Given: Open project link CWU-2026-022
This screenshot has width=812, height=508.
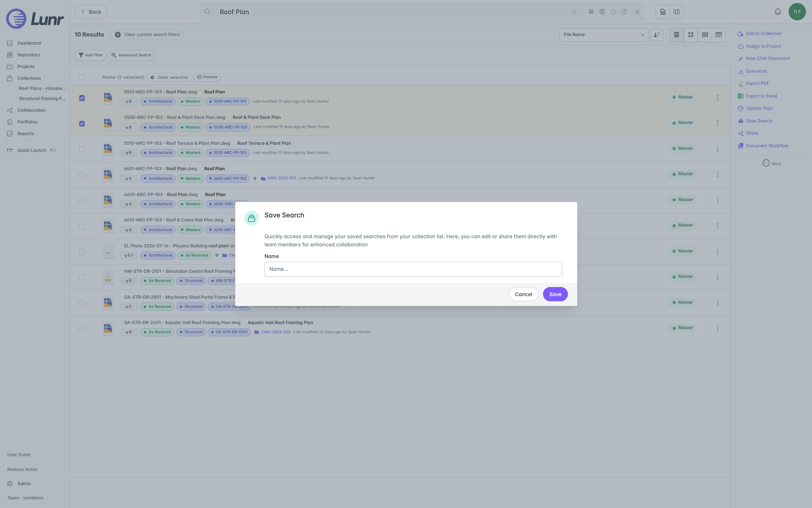Looking at the screenshot, I should tap(276, 332).
